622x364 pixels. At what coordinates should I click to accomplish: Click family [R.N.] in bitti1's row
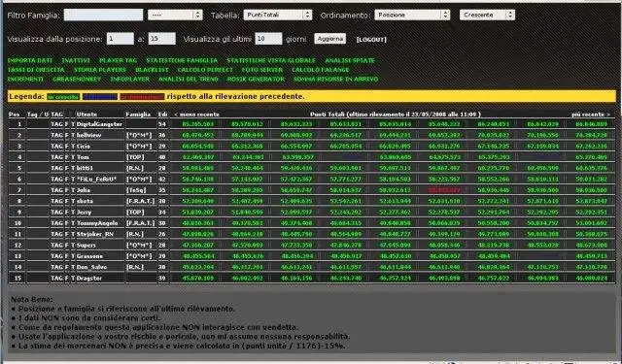135,168
